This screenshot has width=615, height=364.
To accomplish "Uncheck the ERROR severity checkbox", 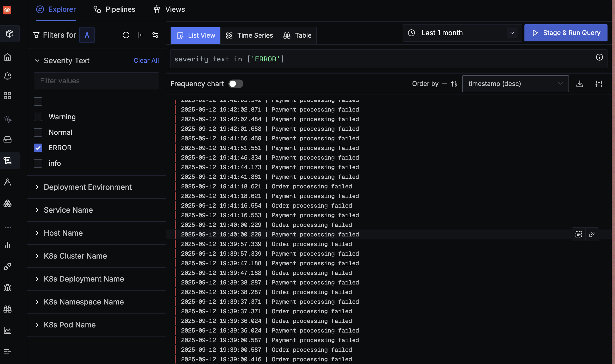I will point(38,148).
